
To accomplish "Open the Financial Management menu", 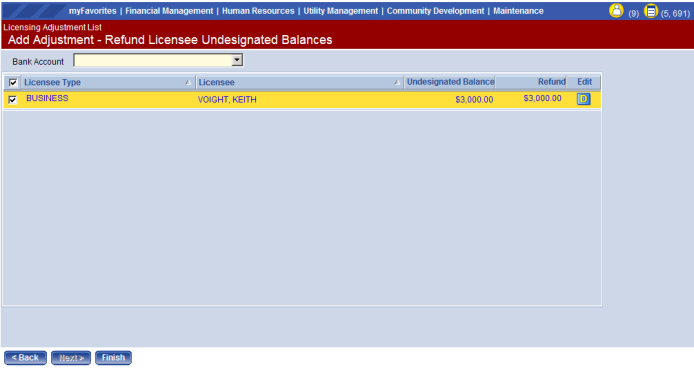I will 169,11.
